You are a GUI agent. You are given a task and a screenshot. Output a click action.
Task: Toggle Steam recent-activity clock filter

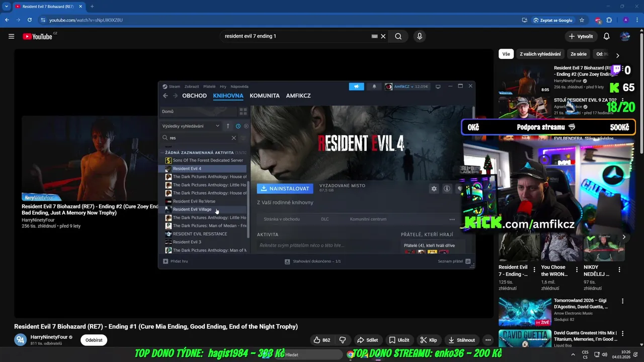tap(238, 126)
